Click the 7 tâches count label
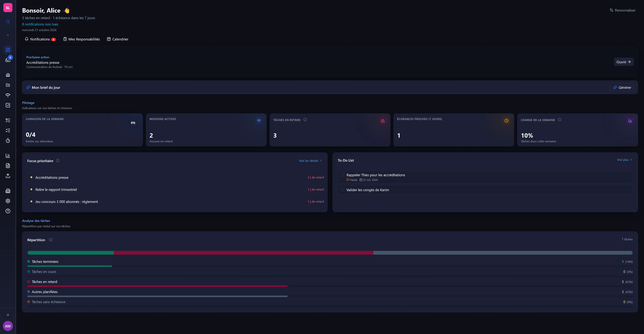The image size is (644, 334). click(627, 239)
